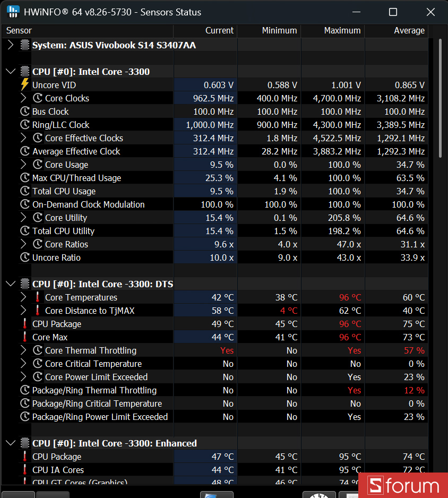This screenshot has width=448, height=498.
Task: Click the Average column header
Action: click(397, 31)
